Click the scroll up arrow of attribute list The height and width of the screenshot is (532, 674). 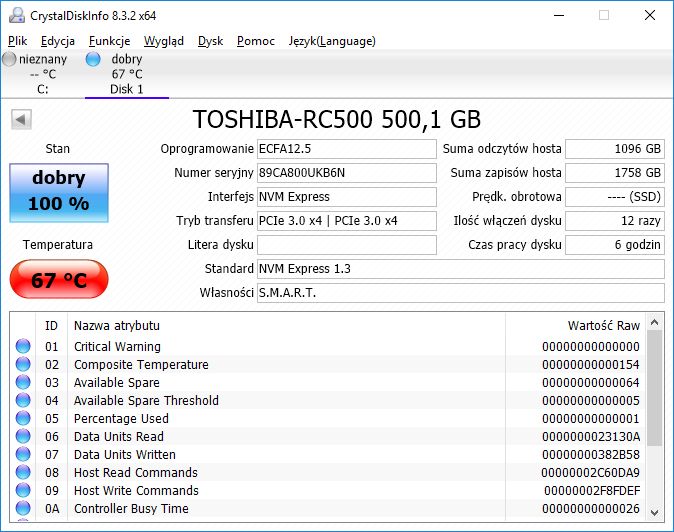[655, 322]
